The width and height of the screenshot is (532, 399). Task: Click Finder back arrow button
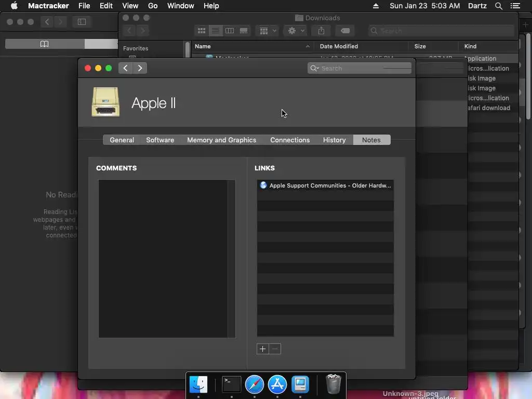coord(129,31)
